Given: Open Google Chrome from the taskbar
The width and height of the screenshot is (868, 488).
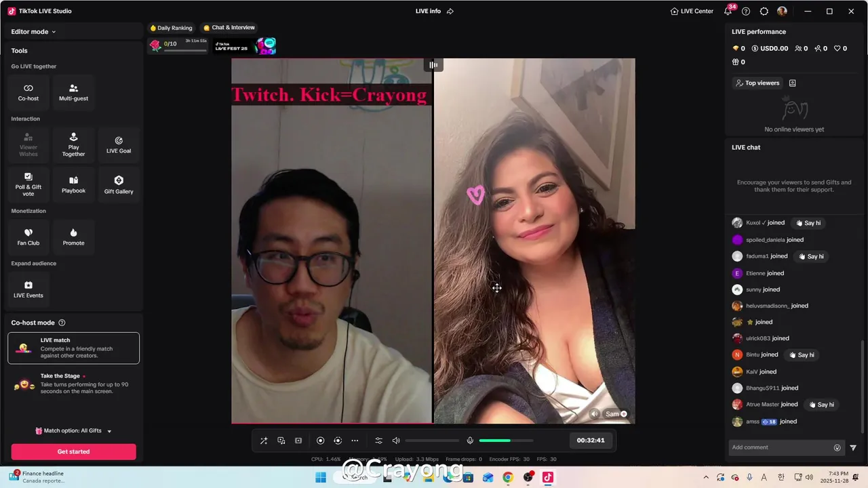Looking at the screenshot, I should click(508, 477).
